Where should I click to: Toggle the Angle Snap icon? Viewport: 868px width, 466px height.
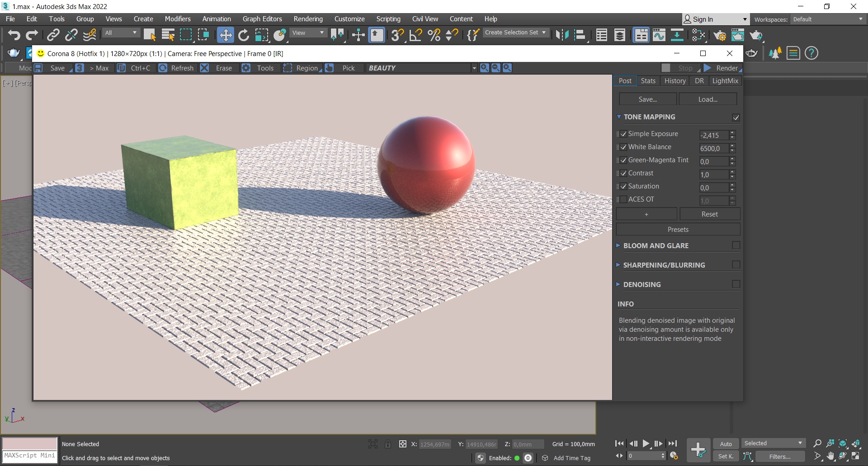click(x=415, y=35)
